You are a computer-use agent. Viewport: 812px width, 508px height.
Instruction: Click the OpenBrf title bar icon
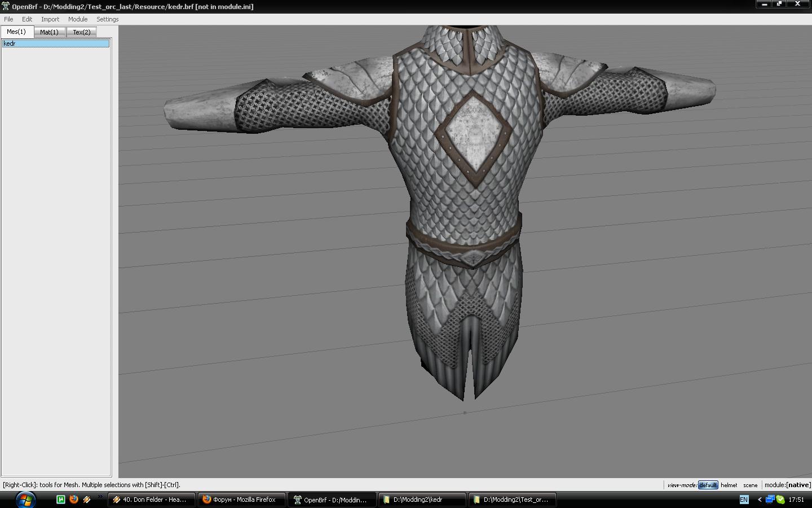tap(6, 6)
